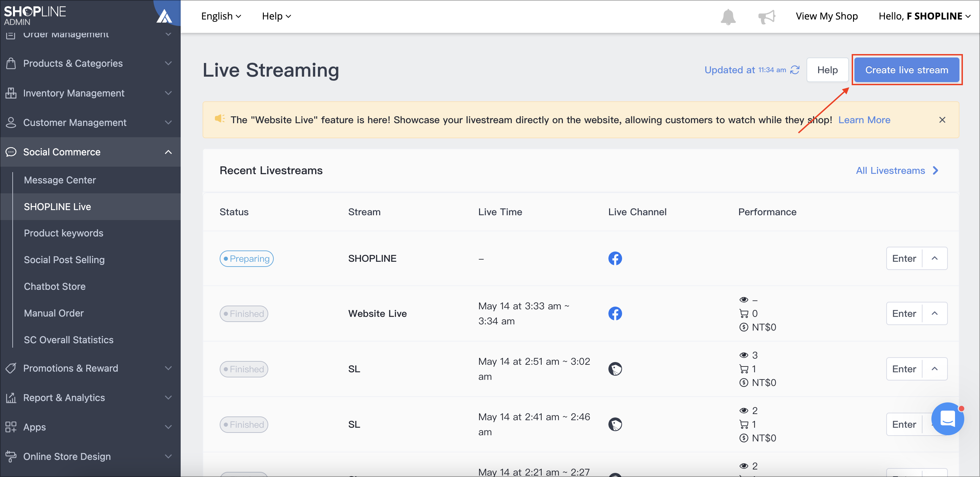Viewport: 980px width, 477px height.
Task: Open Report & Analytics menu
Action: [90, 398]
